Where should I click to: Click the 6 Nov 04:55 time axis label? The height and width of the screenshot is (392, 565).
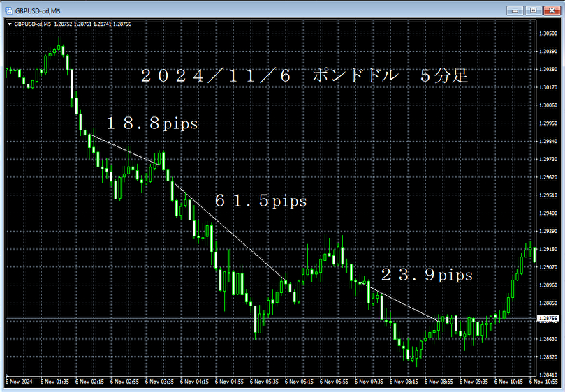229,382
